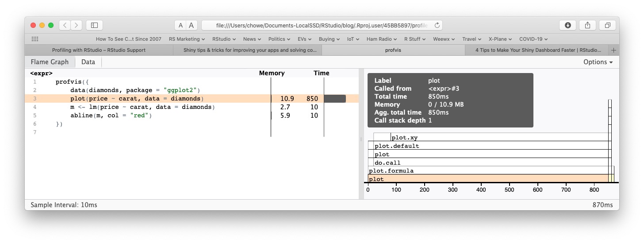
Task: Click the smaller text size A button
Action: point(180,25)
